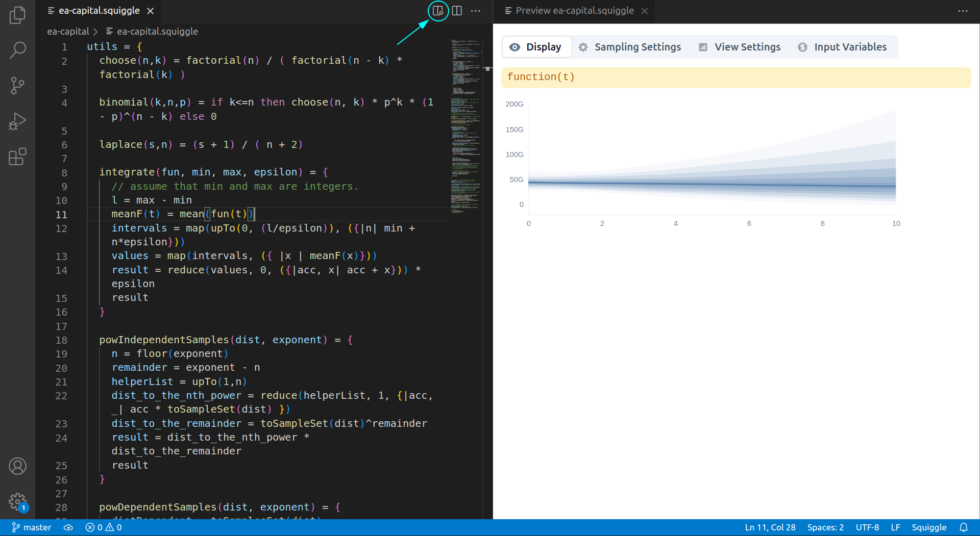Open the Run and Debug view
The image size is (980, 536).
pos(17,121)
